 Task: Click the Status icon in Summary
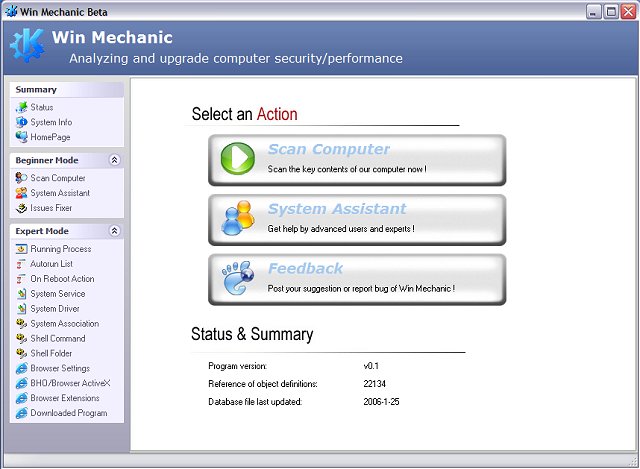tap(21, 107)
